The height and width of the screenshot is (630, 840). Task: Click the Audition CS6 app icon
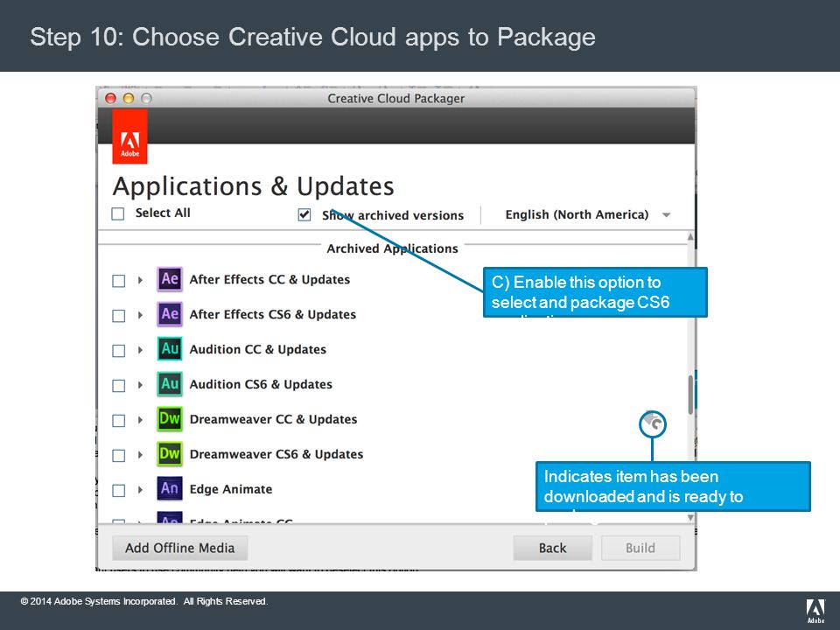(169, 384)
